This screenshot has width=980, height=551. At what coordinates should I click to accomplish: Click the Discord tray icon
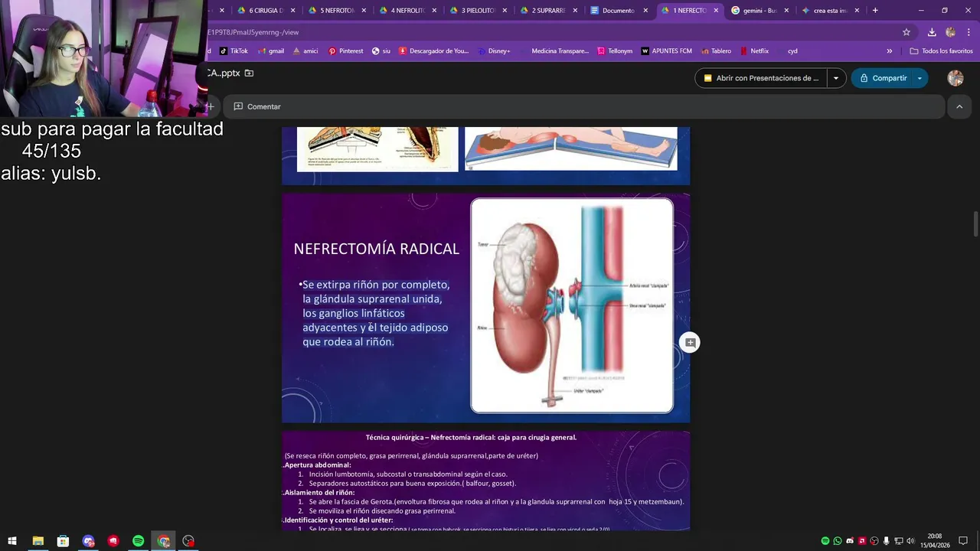(x=849, y=541)
